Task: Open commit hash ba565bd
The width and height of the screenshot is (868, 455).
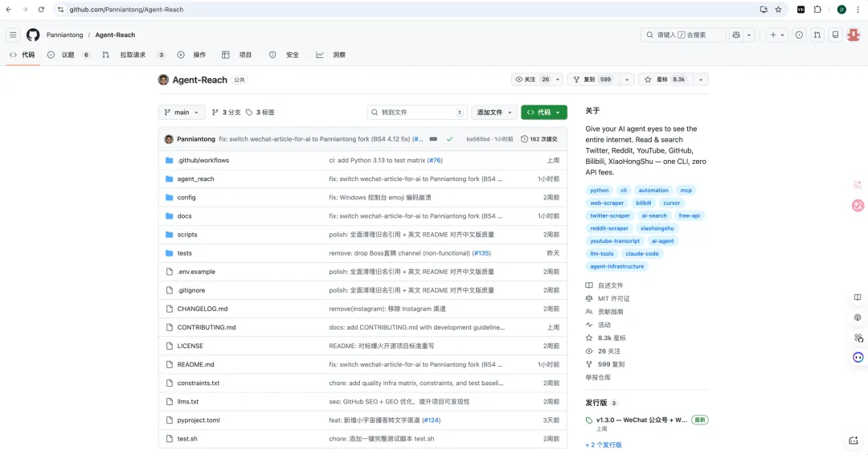Action: (477, 140)
